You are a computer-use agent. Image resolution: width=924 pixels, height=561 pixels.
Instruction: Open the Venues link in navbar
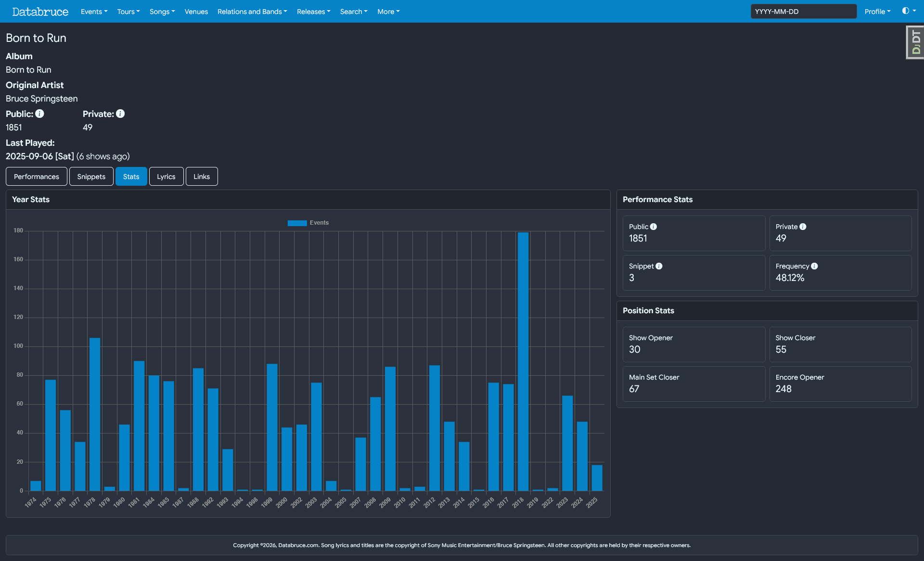(196, 12)
